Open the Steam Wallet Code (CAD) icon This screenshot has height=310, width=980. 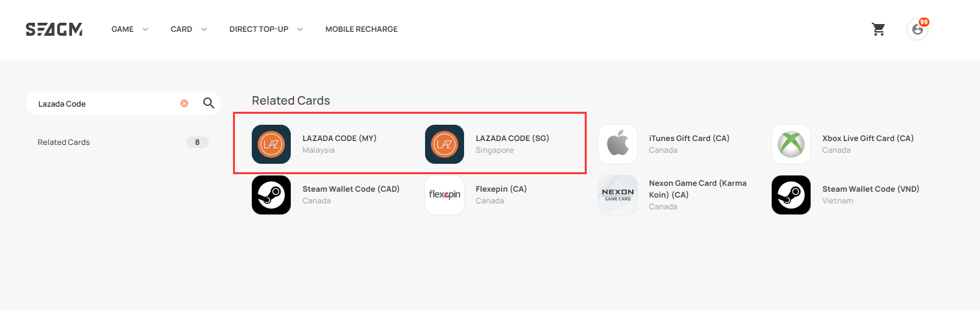271,195
